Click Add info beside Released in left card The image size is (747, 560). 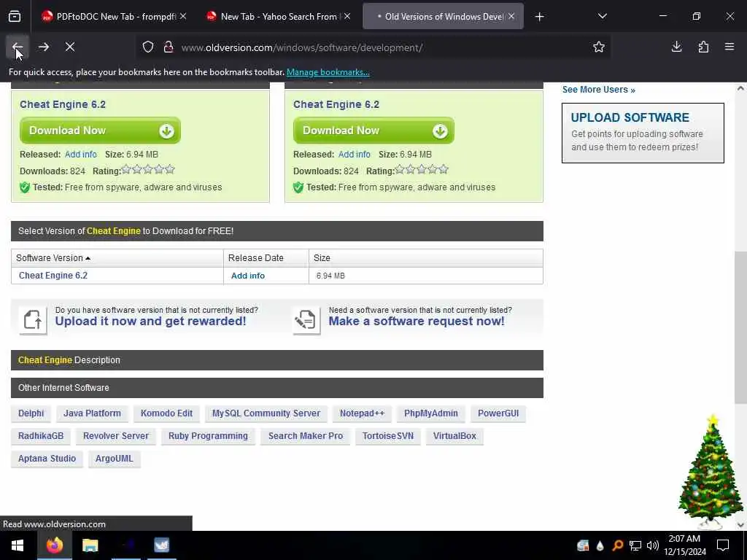coord(80,155)
